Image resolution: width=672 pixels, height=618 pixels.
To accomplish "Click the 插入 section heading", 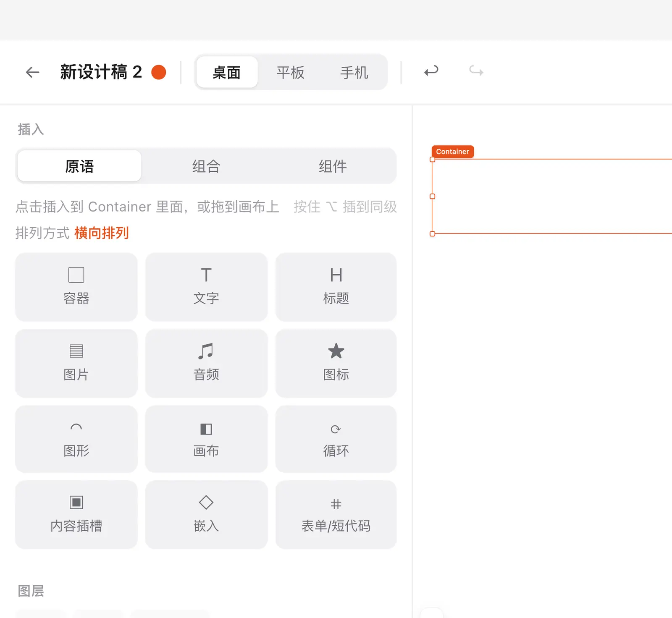I will [31, 129].
